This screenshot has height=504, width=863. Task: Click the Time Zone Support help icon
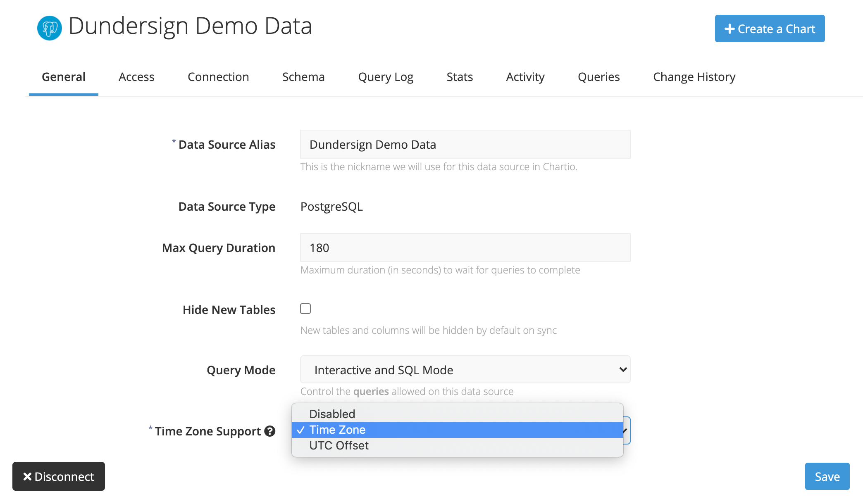pos(270,431)
